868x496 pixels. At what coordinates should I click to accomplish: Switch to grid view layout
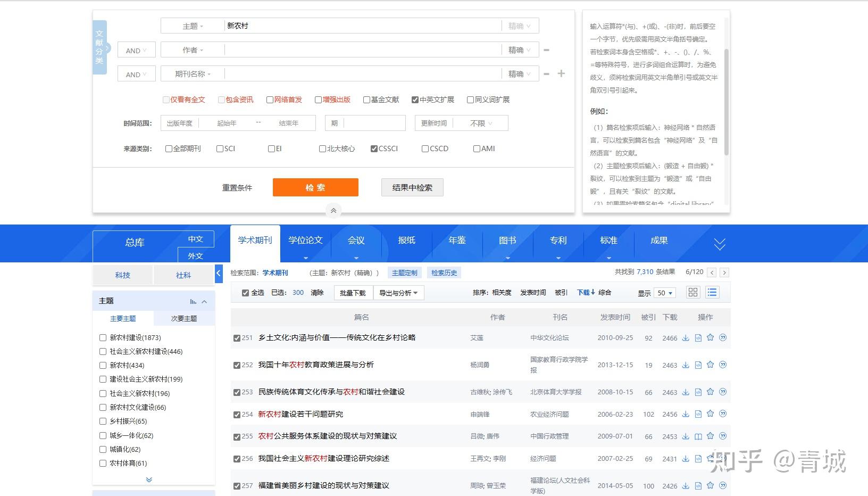click(693, 292)
